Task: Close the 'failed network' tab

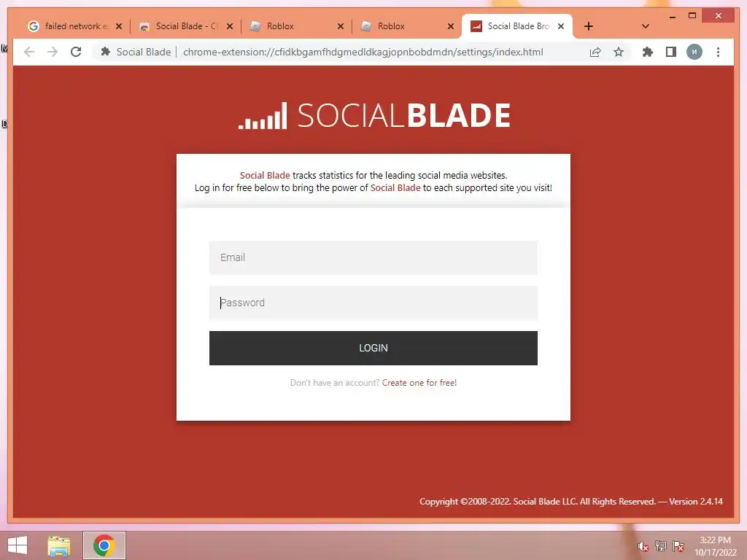Action: [x=119, y=26]
